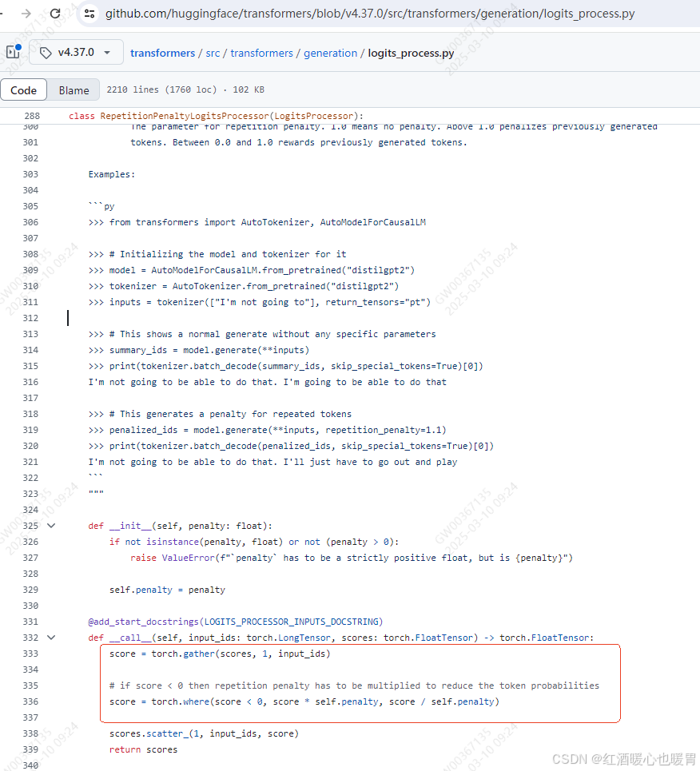Expand the file tree side panel
Viewport: 700px width, 771px height.
pyautogui.click(x=14, y=52)
